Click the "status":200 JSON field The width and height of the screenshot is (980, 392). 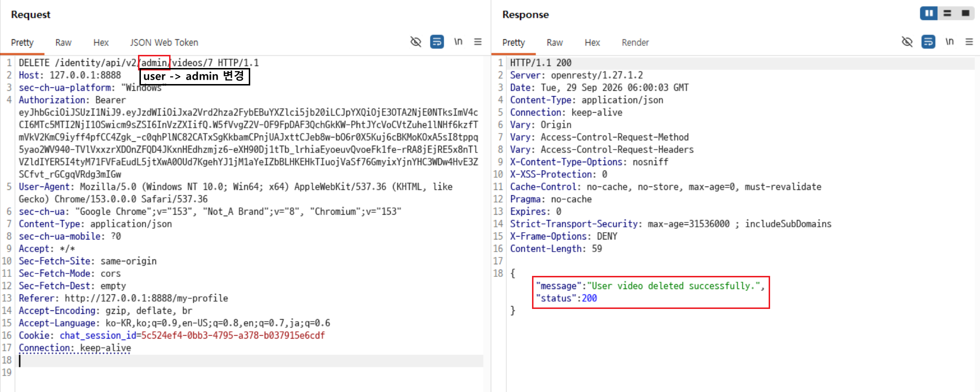tap(567, 298)
